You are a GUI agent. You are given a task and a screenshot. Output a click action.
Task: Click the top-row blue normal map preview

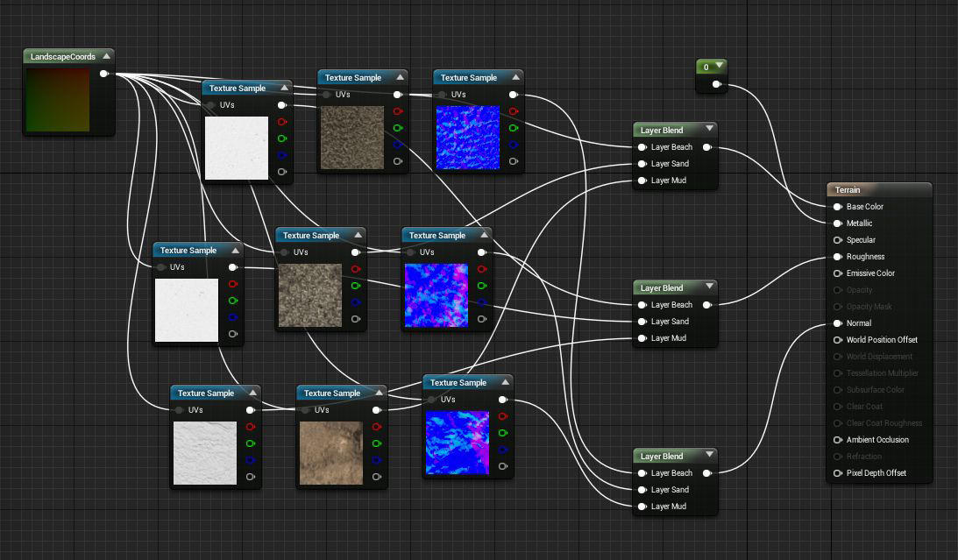pos(468,138)
